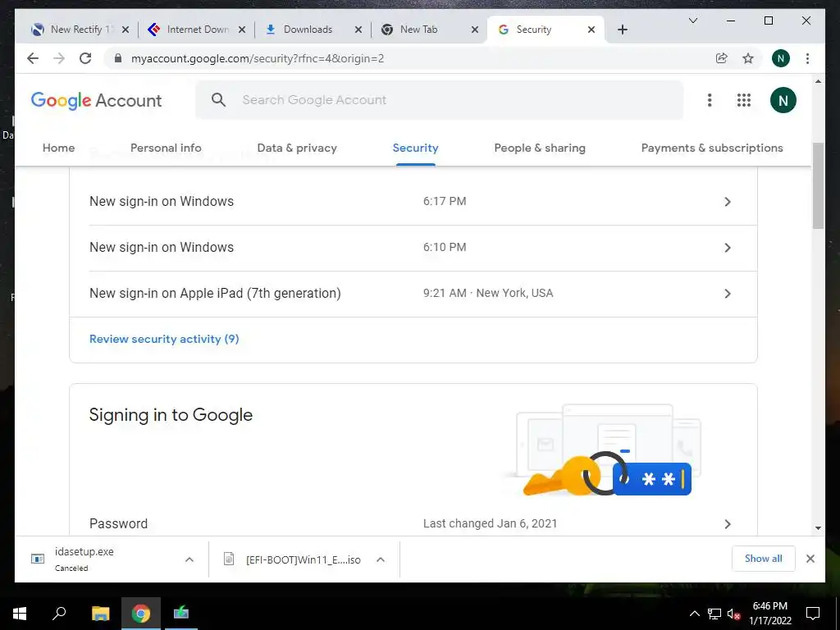Open File Explorer from taskbar
The width and height of the screenshot is (840, 630).
100,614
